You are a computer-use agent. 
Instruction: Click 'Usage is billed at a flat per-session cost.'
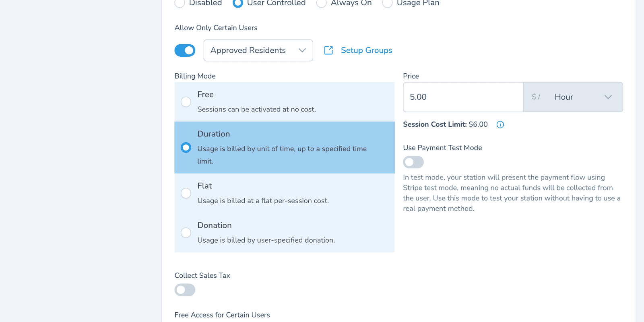point(263,201)
